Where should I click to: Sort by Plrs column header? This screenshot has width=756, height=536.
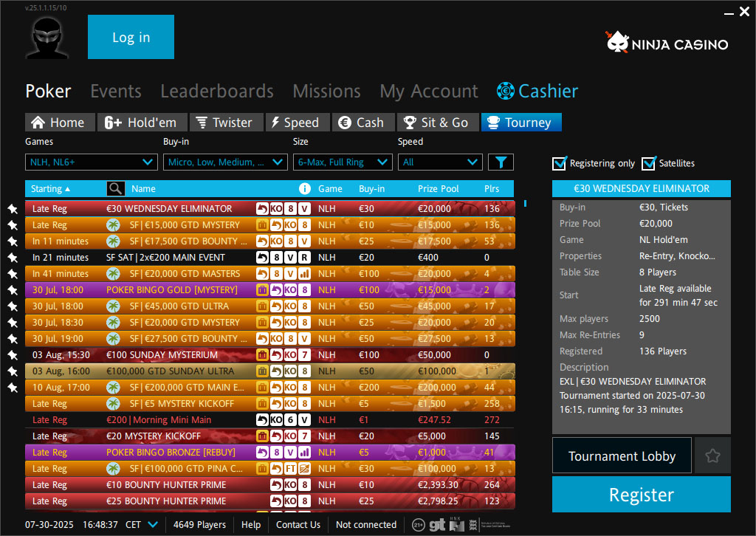pos(491,188)
